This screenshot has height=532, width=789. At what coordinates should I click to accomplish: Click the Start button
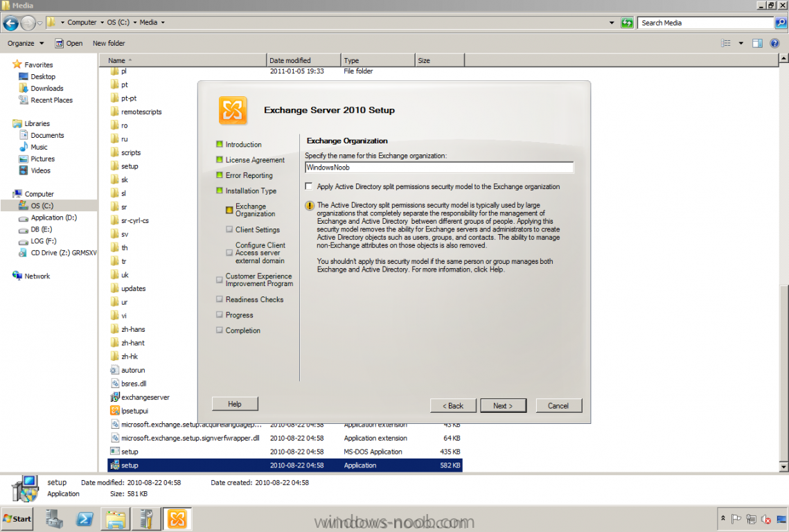click(17, 519)
